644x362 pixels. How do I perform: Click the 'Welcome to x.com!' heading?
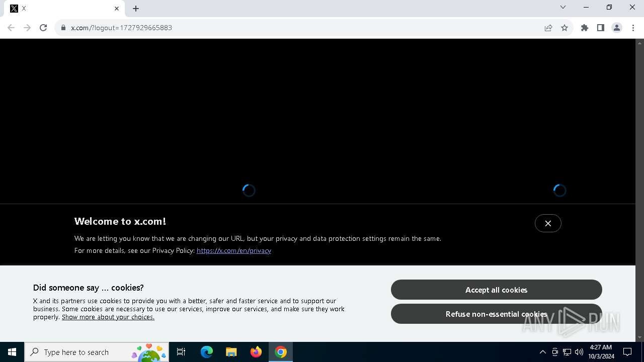[120, 221]
